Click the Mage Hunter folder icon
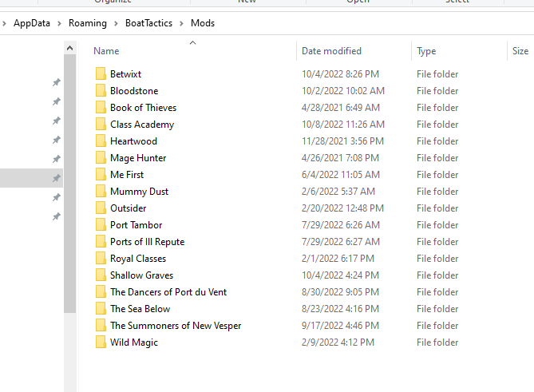Image resolution: width=534 pixels, height=392 pixels. coord(101,158)
